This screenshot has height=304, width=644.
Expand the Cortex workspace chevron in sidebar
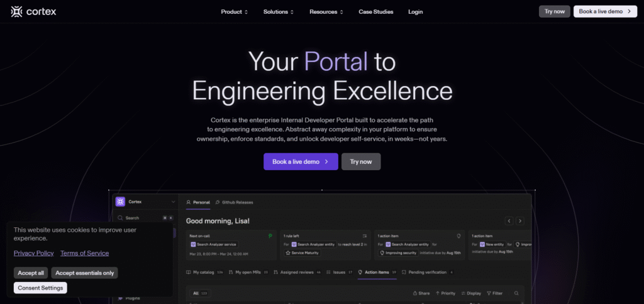pos(174,202)
